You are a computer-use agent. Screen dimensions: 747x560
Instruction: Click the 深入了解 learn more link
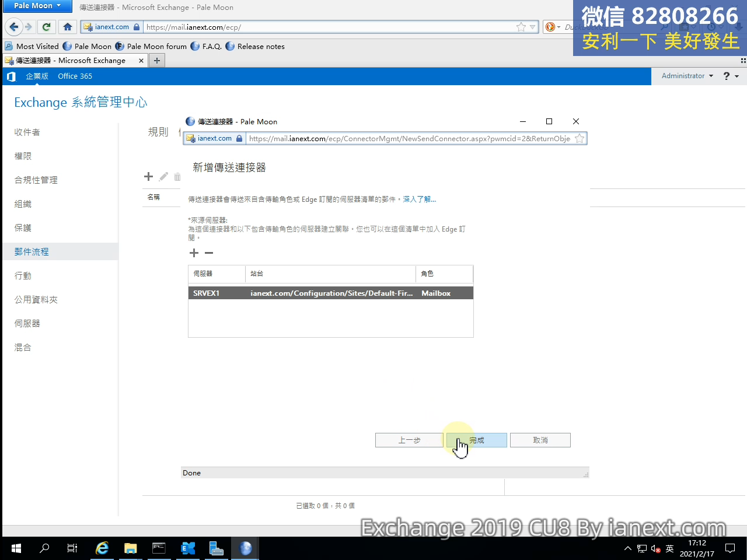click(x=419, y=199)
